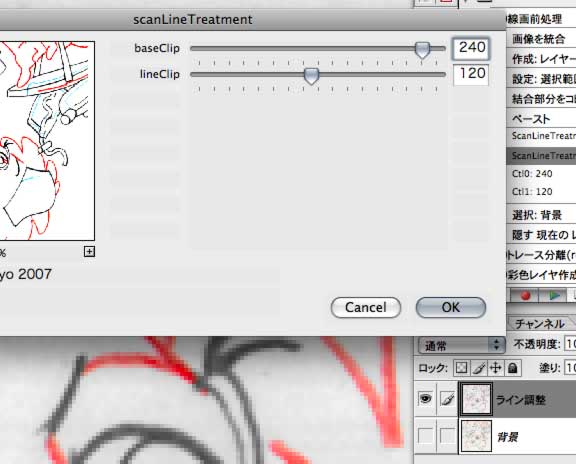Viewport: 576px width, 464px height.
Task: Click the OK button
Action: (451, 307)
